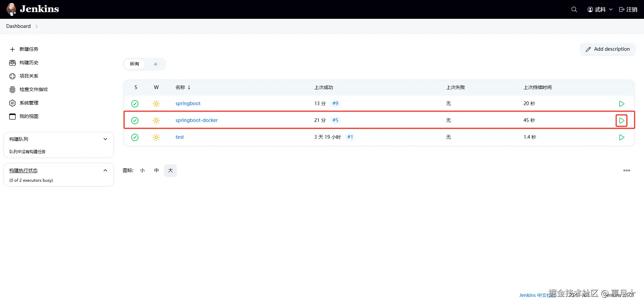Click the Add description button
The width and height of the screenshot is (644, 306).
[x=608, y=49]
